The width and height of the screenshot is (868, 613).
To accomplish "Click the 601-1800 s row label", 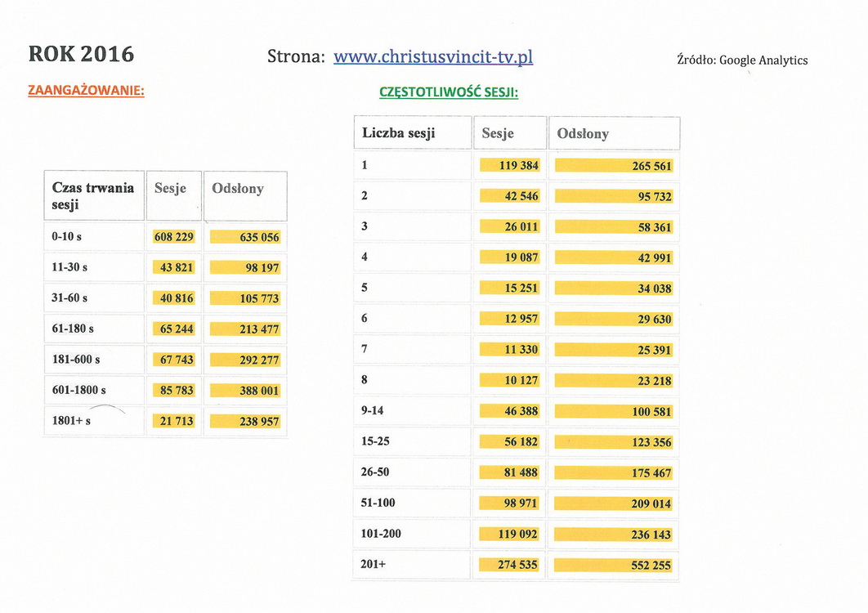I will coord(78,390).
